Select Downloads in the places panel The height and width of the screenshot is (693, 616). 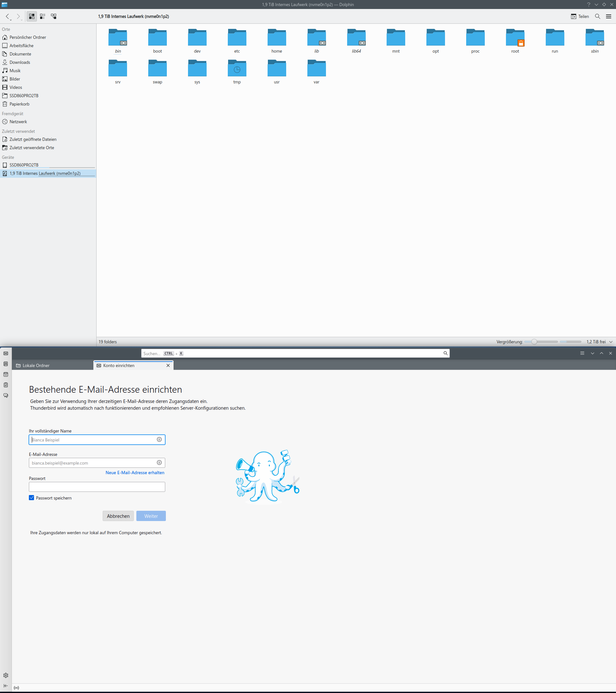click(20, 62)
